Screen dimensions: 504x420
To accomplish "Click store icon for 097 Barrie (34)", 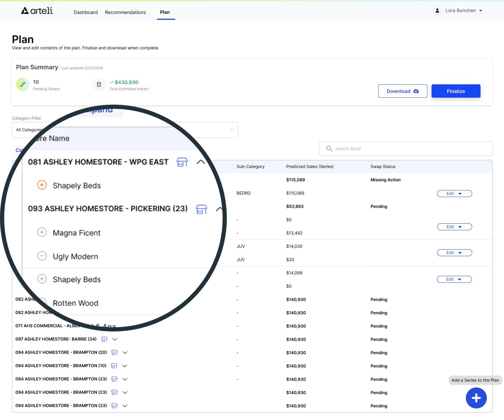I will pyautogui.click(x=104, y=339).
